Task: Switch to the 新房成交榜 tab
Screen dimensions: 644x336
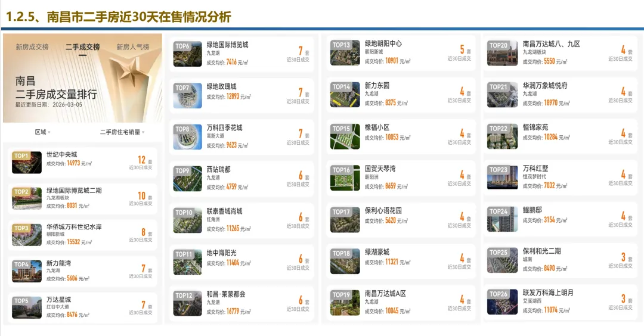Action: tap(32, 47)
